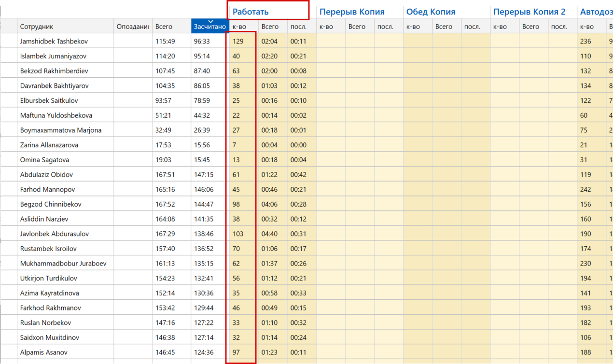
Task: Click посл. value 00:00 for Zarina
Action: [298, 145]
